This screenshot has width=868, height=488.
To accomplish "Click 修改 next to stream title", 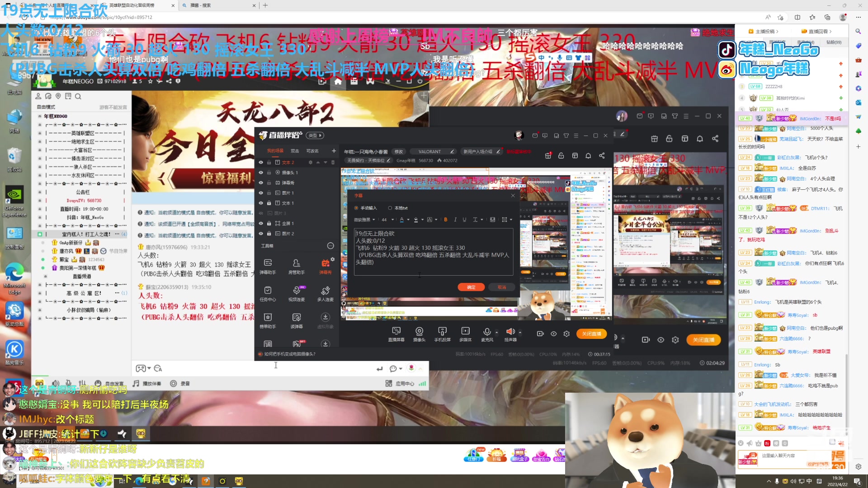I will click(399, 152).
